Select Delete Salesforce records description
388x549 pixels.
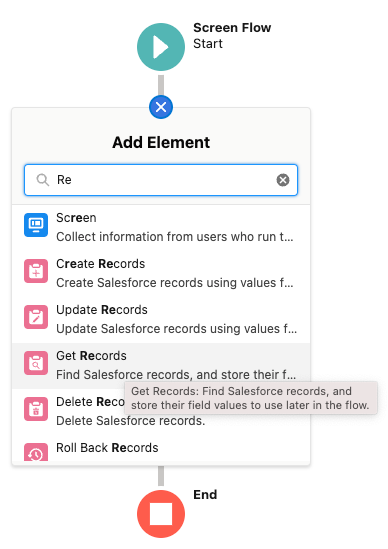(131, 421)
